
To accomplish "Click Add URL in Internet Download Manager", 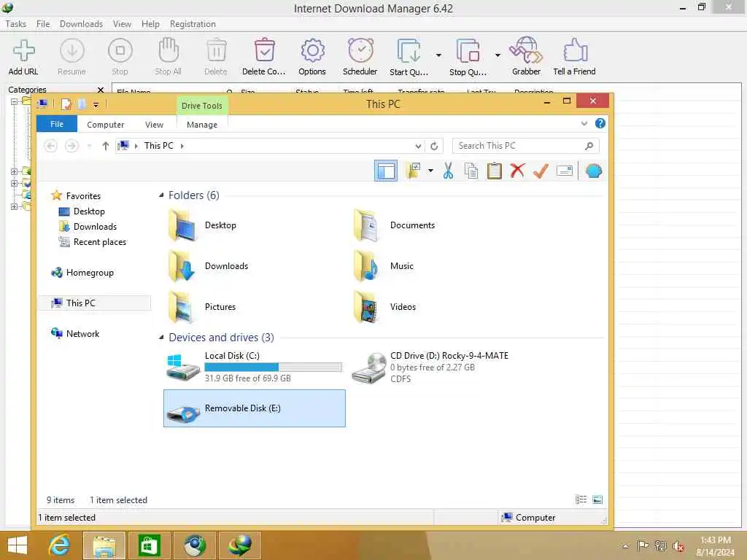I will [23, 57].
